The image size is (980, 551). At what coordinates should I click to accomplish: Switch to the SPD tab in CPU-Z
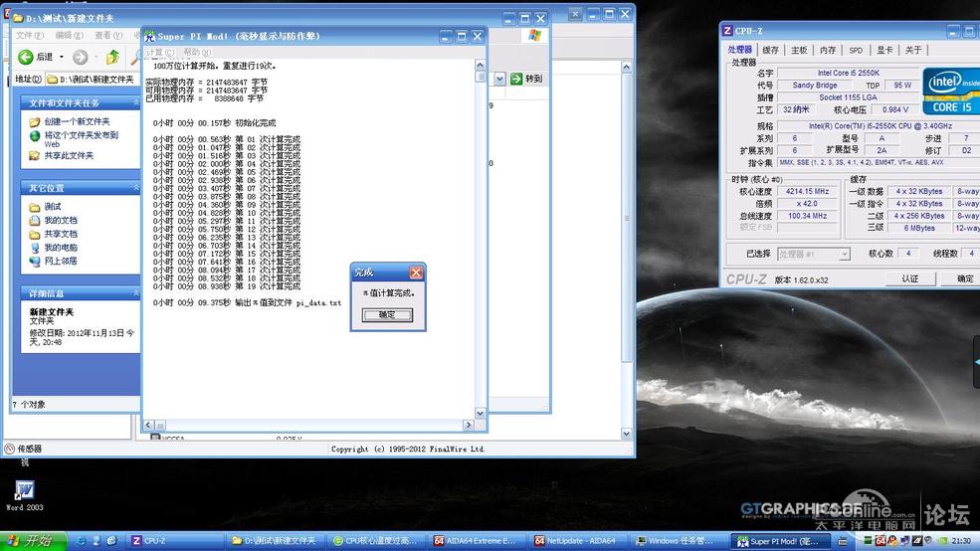pos(856,50)
